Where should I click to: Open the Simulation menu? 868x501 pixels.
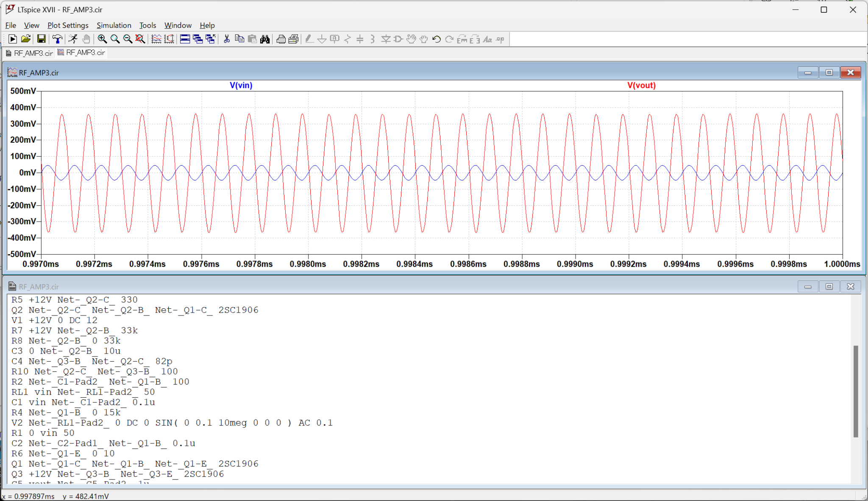point(114,25)
